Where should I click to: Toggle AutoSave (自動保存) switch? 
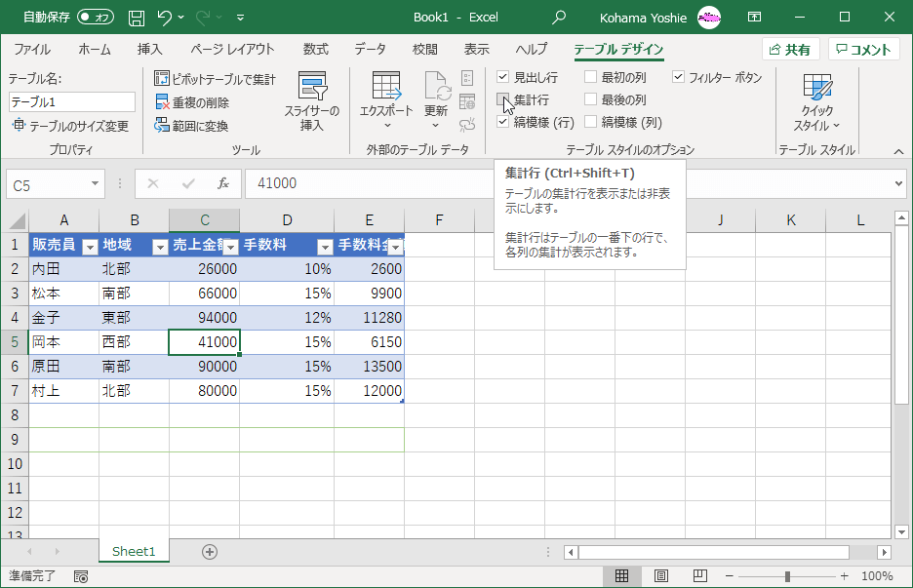[96, 18]
